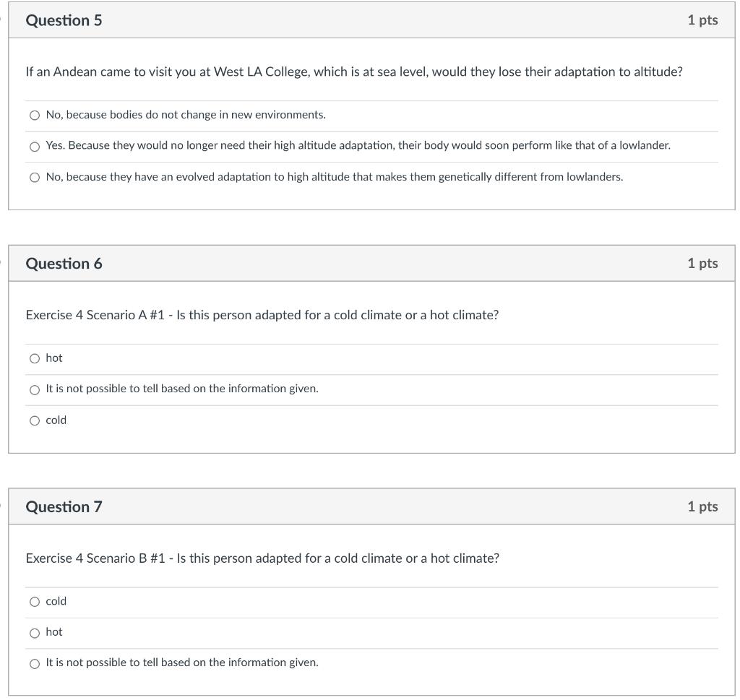Select 'cold' radio for Question 7
Screen dimensions: 740x700
(x=35, y=602)
